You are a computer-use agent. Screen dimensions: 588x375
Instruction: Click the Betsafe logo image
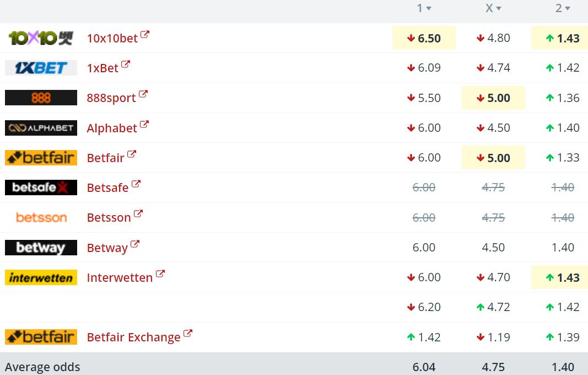click(41, 187)
